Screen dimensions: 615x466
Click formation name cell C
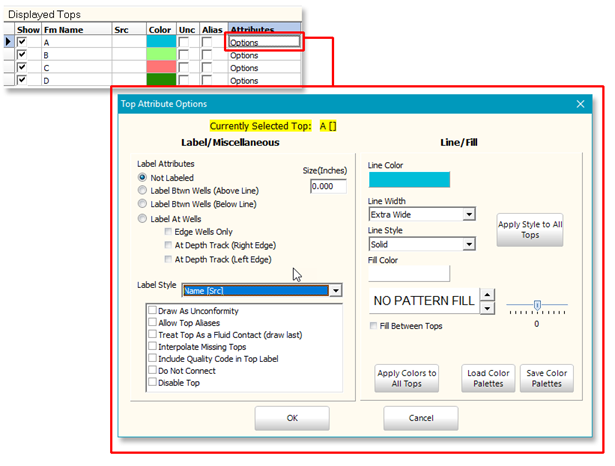click(x=76, y=68)
